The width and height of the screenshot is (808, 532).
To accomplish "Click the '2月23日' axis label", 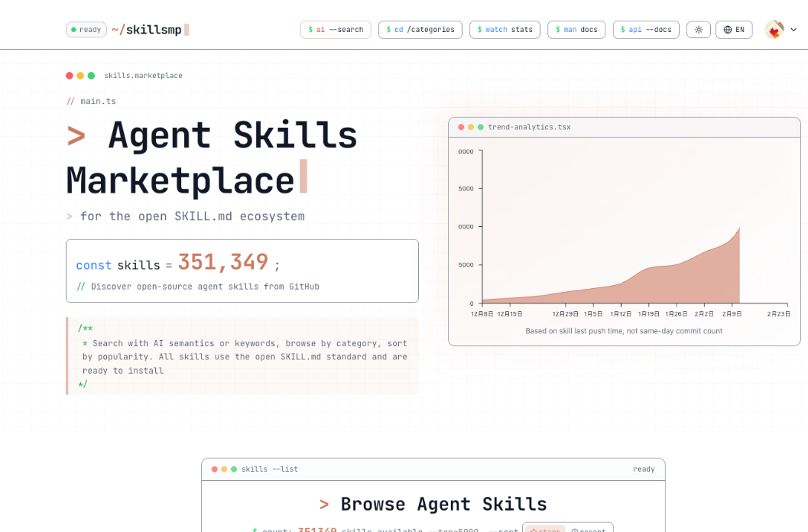I will [778, 314].
